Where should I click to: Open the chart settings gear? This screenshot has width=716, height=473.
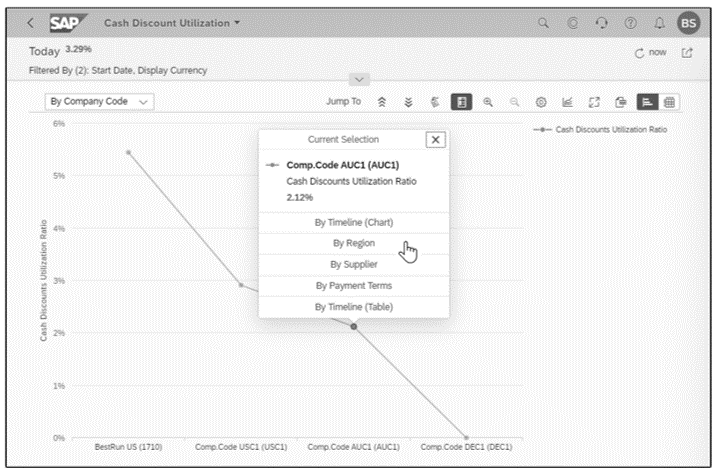(541, 102)
